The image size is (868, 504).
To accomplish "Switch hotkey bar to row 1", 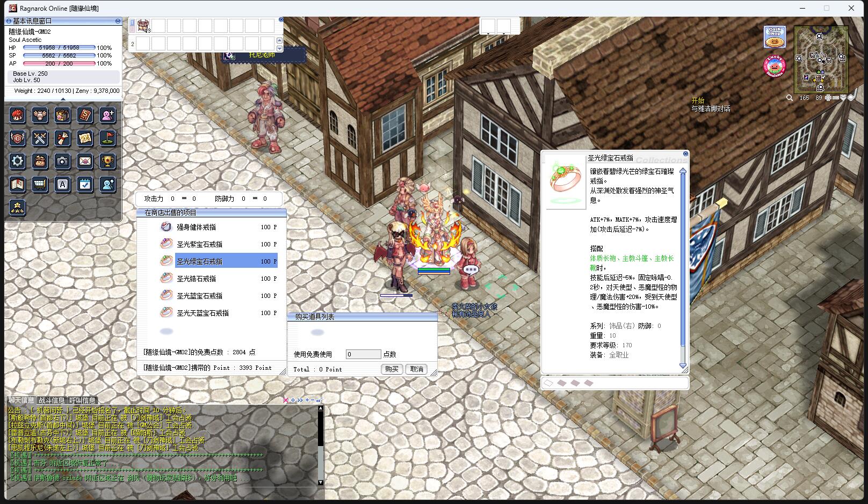I will (132, 23).
